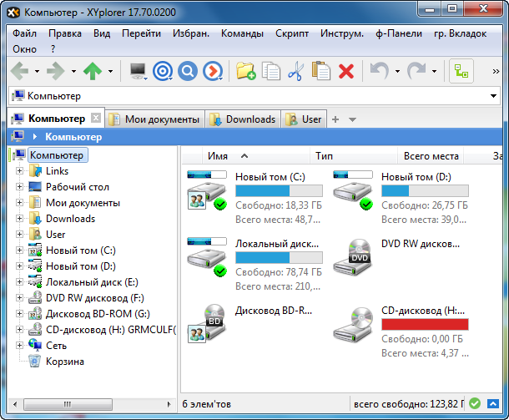
Task: Click the Undo toolbar icon
Action: 380,71
